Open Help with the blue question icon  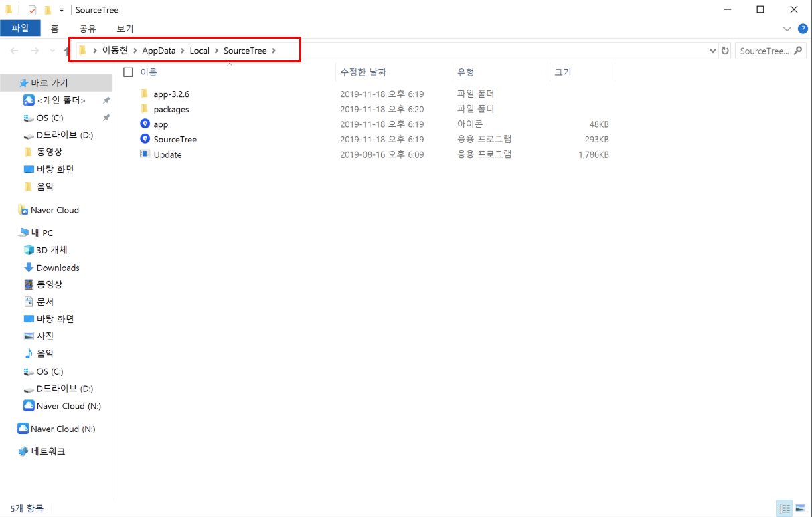pos(803,29)
